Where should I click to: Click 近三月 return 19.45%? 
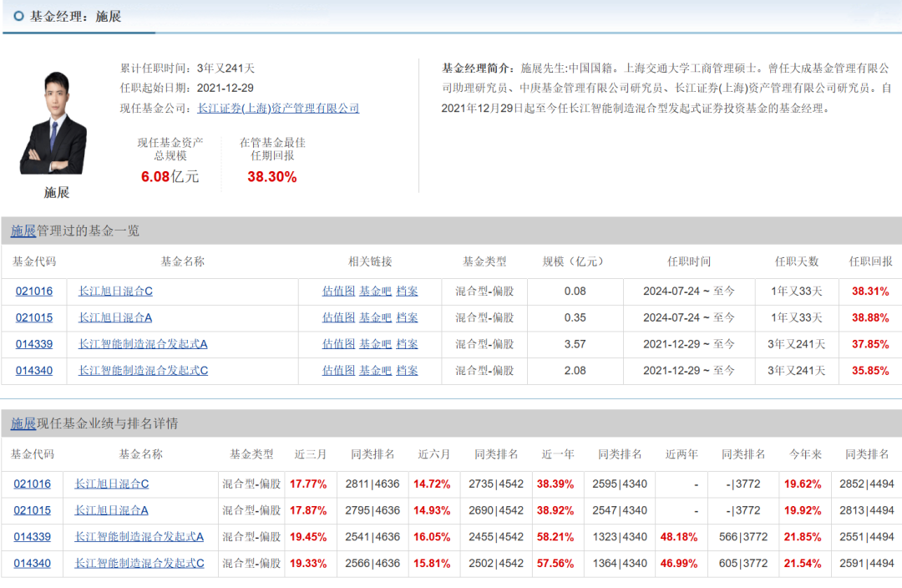click(308, 537)
